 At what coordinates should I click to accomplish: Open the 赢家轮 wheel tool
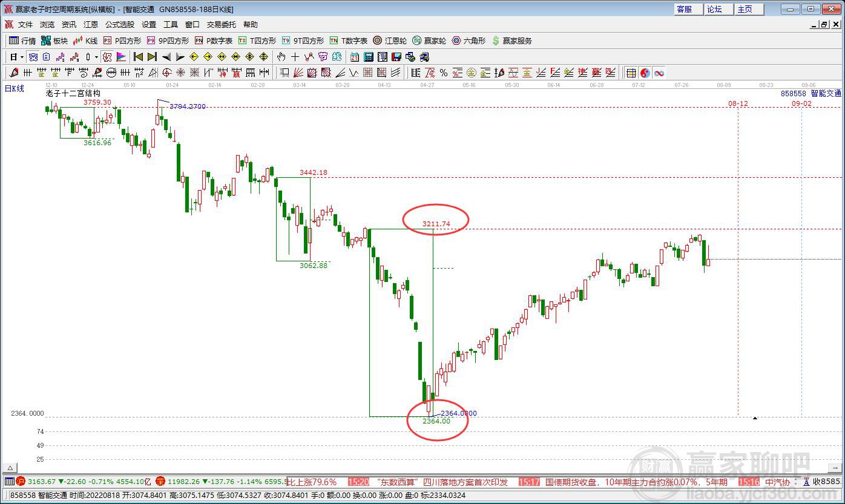[429, 41]
